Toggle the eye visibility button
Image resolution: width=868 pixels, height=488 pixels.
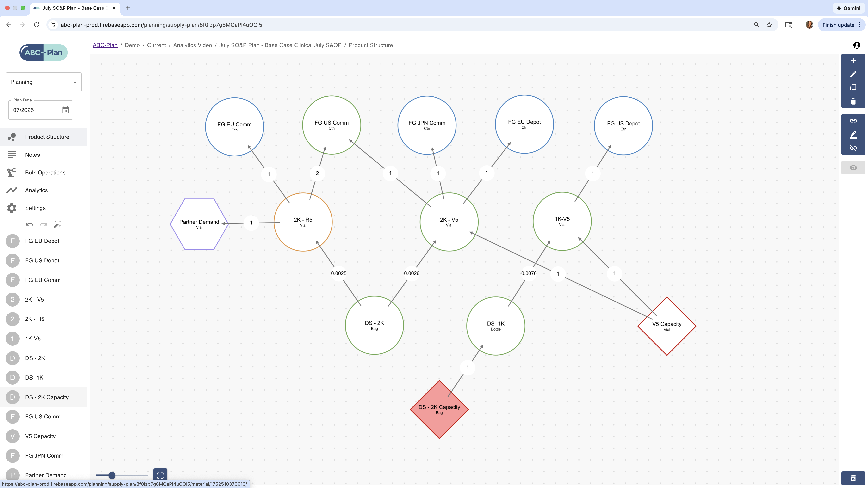(853, 168)
